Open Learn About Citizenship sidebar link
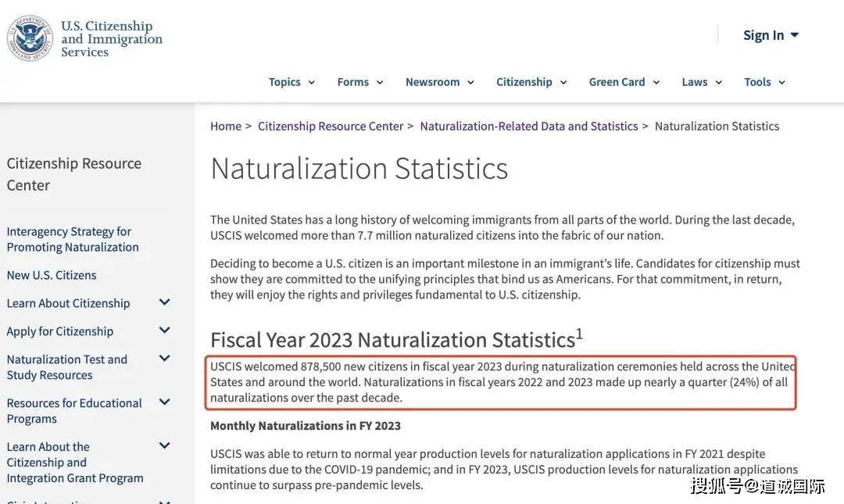 coord(68,303)
